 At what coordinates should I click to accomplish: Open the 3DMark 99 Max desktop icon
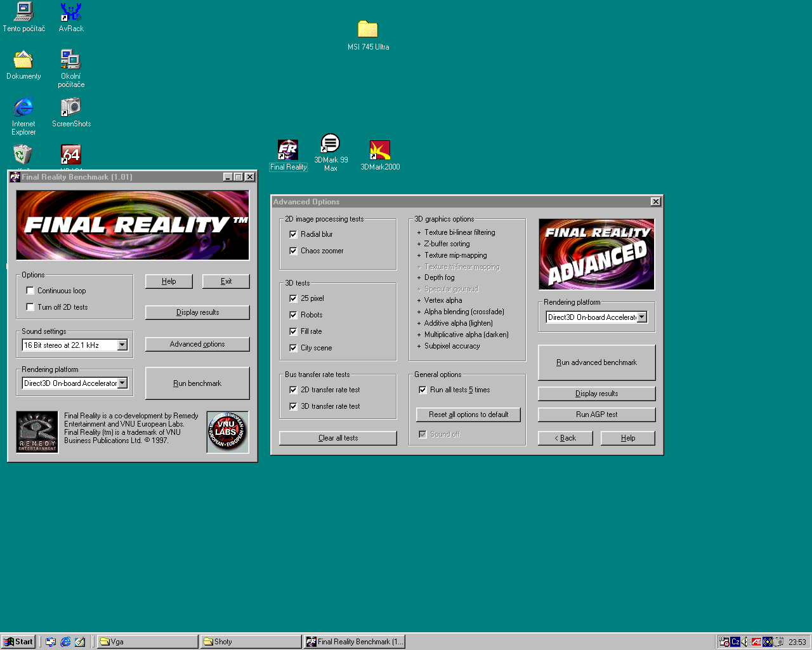pos(330,144)
